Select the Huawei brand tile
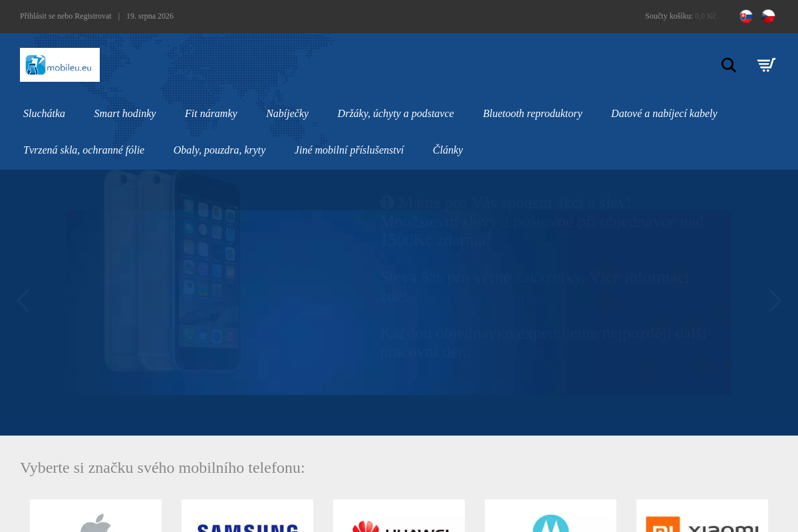 point(399,516)
